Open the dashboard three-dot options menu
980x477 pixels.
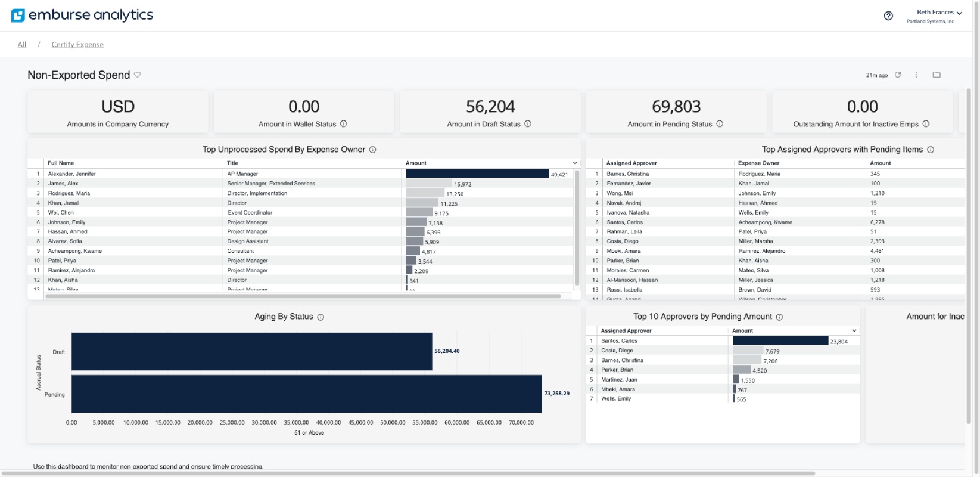916,75
